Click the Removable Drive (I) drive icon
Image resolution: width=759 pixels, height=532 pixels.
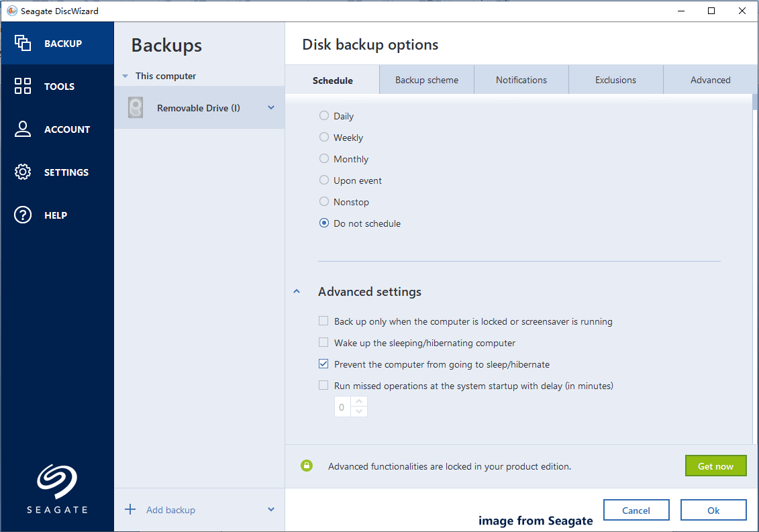[x=135, y=107]
